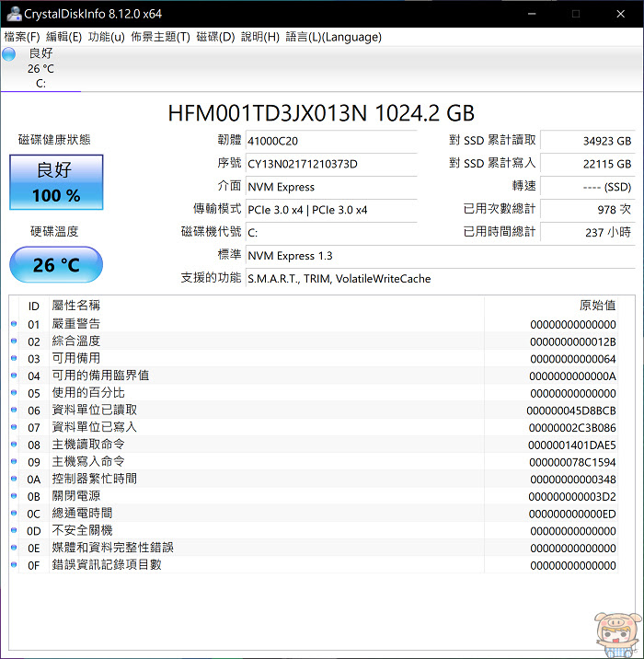This screenshot has height=659, width=644.
Task: Click the total reads value 34923 GB
Action: pos(587,141)
